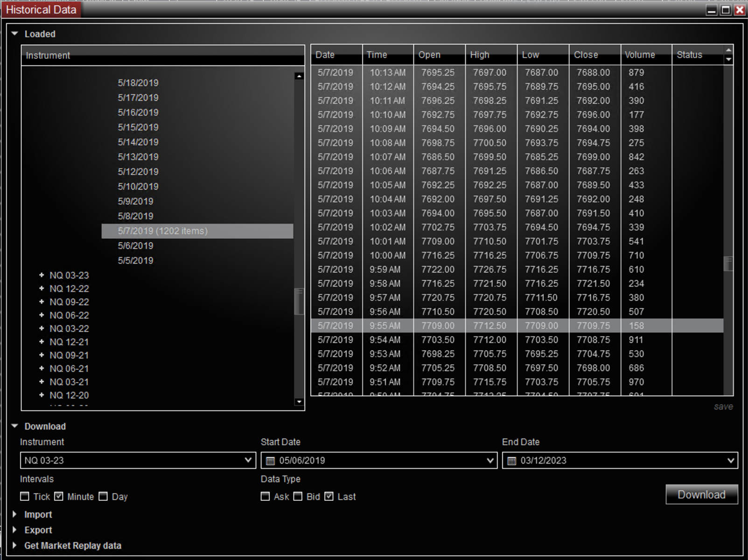Select 5/18/2019 in the instrument tree
The image size is (748, 560).
(138, 83)
